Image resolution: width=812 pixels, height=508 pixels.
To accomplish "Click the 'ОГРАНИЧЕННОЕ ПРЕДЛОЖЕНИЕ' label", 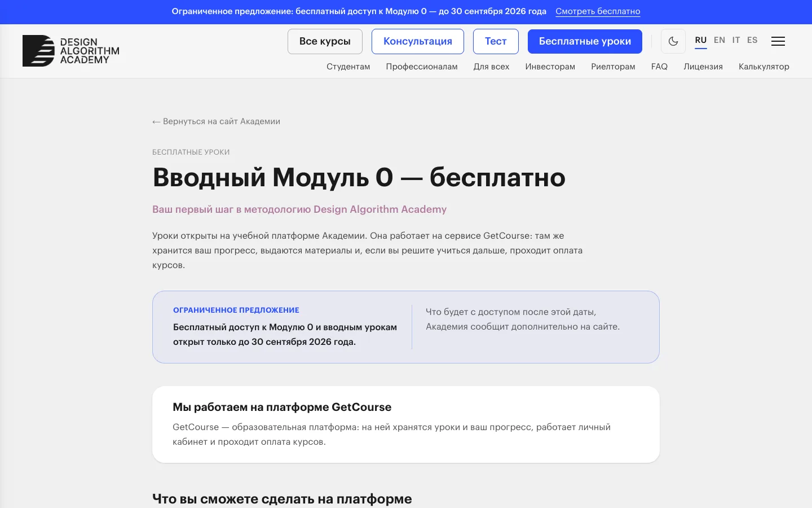I will [x=236, y=310].
